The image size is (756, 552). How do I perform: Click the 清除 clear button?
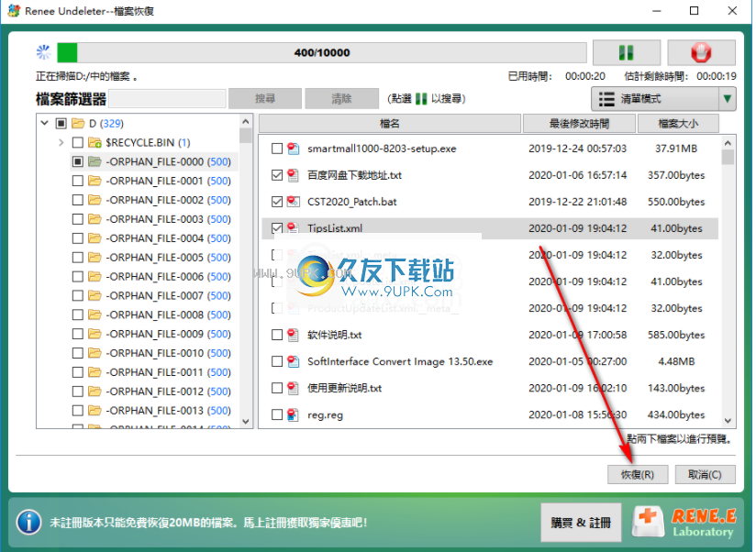point(341,99)
